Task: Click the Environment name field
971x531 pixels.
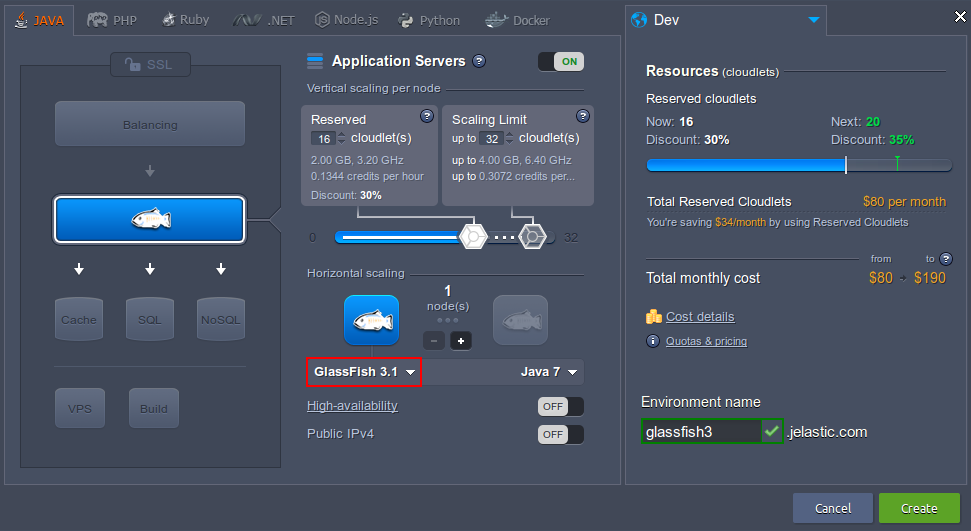Action: point(702,431)
